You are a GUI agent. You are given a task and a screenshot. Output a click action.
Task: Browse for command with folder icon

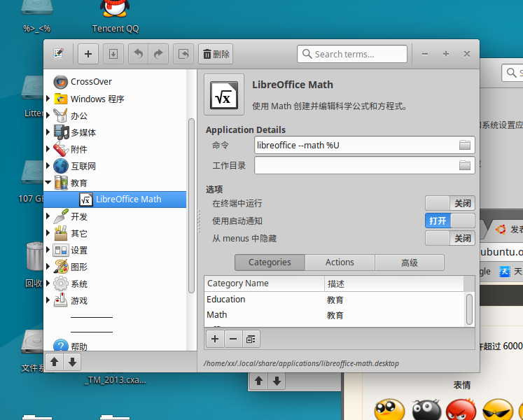point(465,145)
